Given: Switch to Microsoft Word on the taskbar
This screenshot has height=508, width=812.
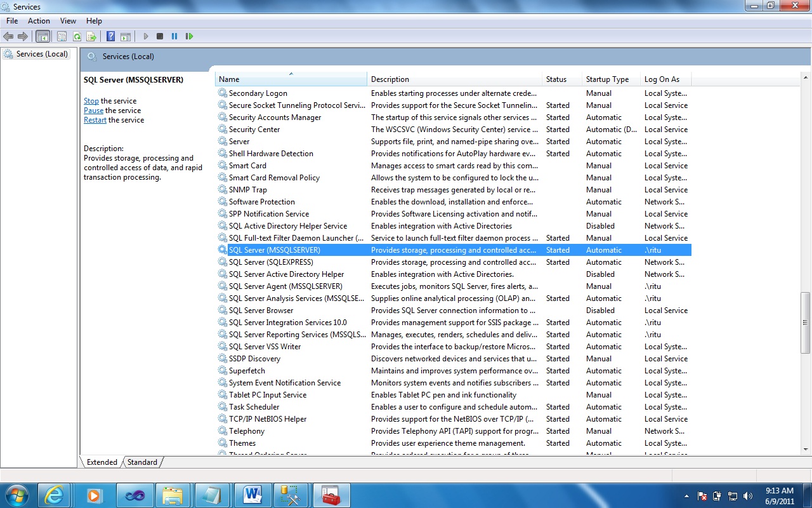Looking at the screenshot, I should 252,495.
